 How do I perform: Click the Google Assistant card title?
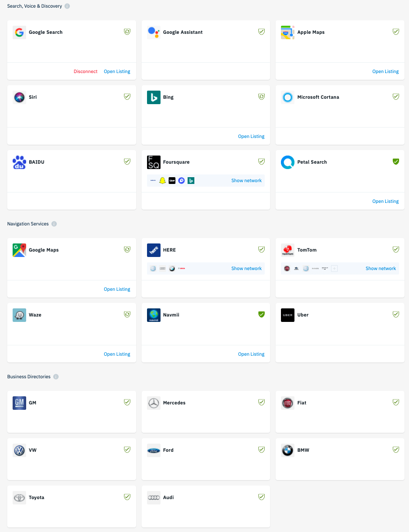pos(183,32)
